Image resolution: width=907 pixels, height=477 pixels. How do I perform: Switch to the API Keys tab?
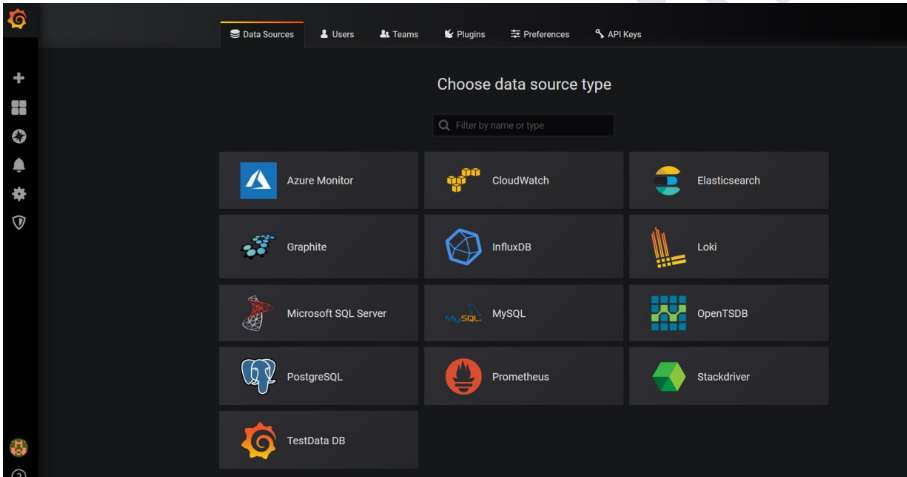618,34
